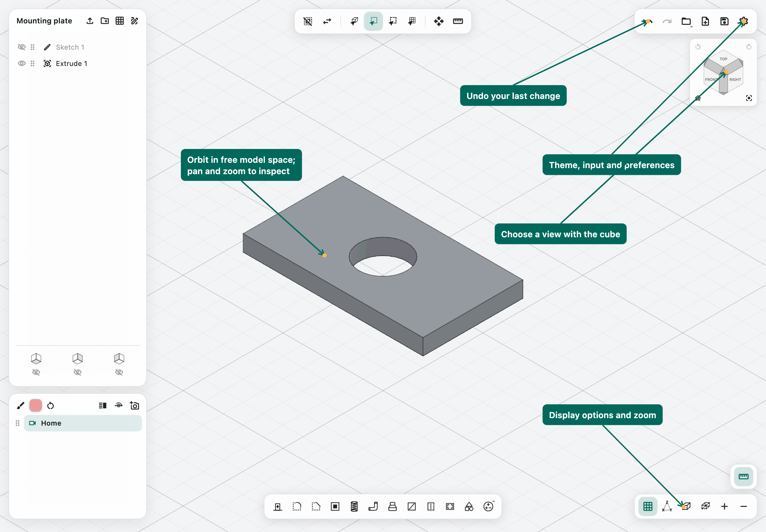Show the hidden Sketch 1 feature

[22, 47]
